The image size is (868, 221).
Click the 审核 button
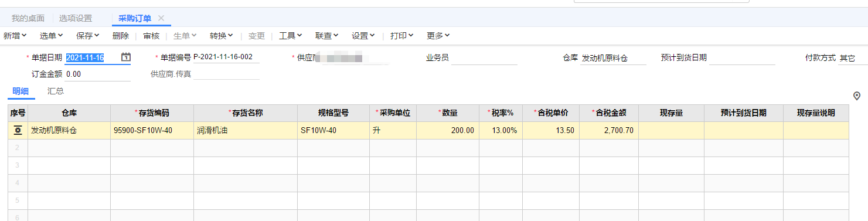pyautogui.click(x=151, y=36)
